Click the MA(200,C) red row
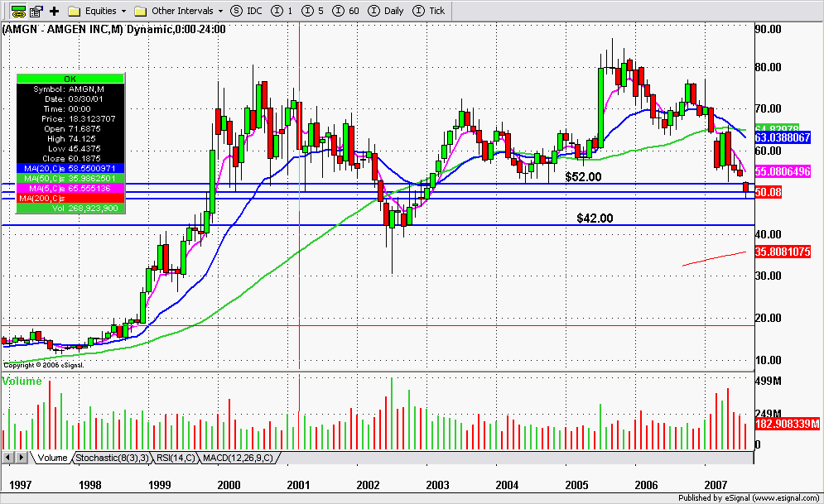824x504 pixels. click(x=70, y=199)
